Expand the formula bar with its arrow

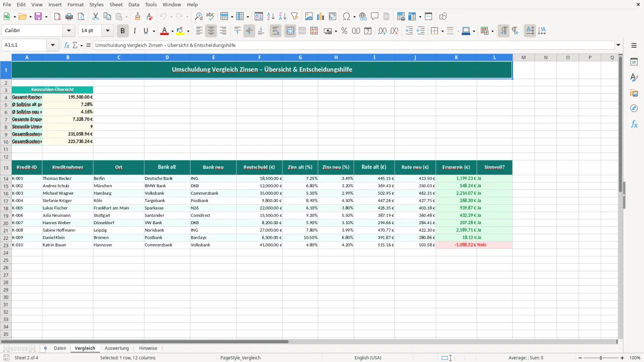tap(619, 46)
